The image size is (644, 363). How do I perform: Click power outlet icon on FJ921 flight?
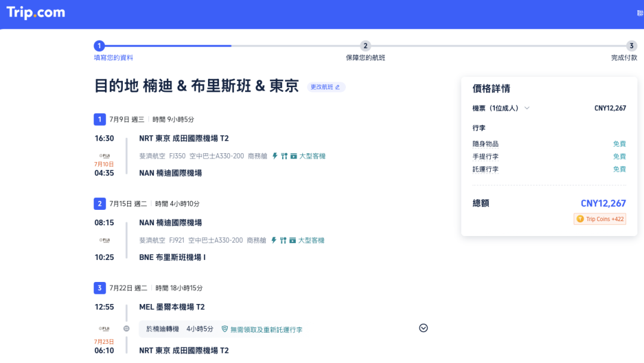274,240
